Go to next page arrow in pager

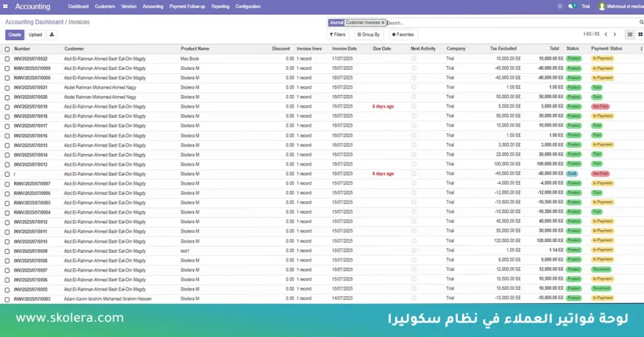point(615,35)
